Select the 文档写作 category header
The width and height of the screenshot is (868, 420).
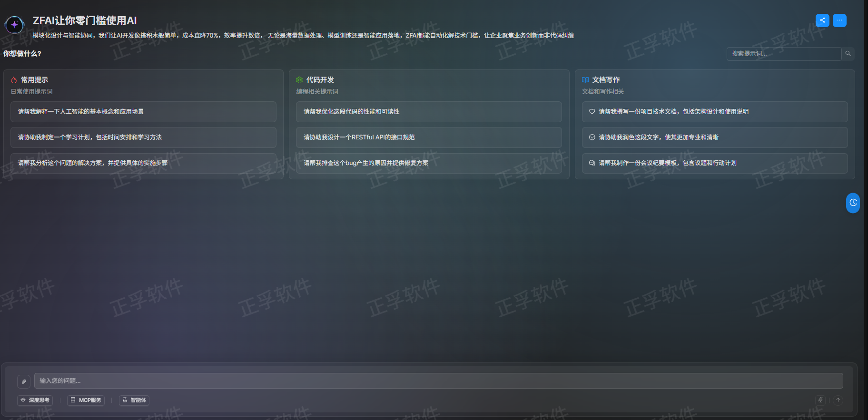(605, 80)
